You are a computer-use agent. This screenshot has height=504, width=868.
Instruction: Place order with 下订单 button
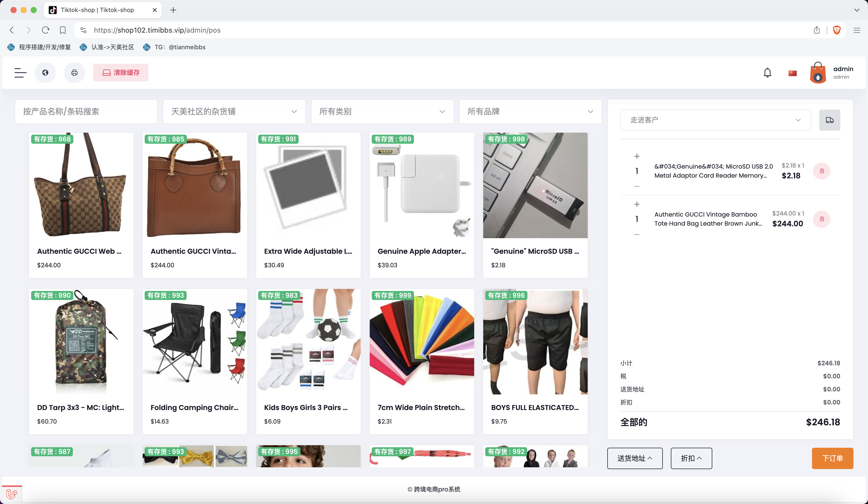click(833, 458)
